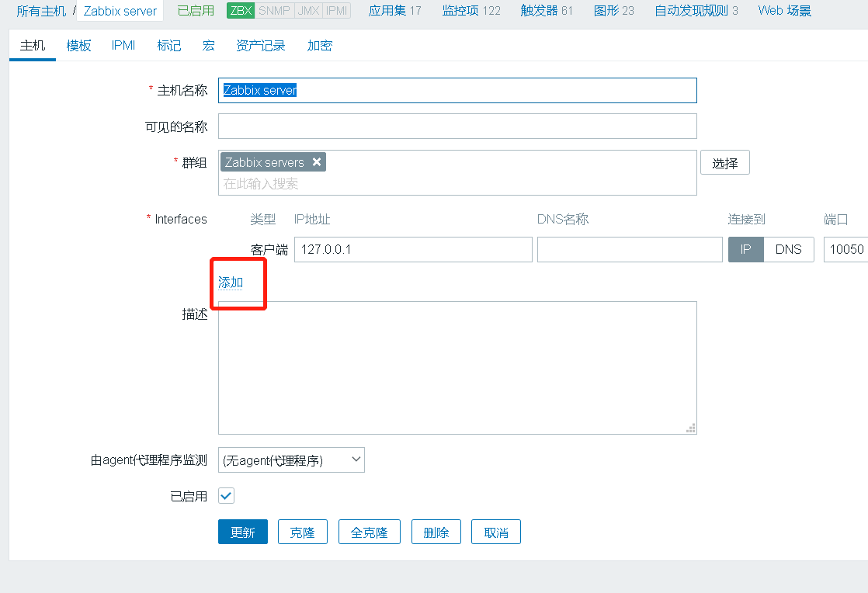This screenshot has width=868, height=593.
Task: Switch to the 模板 tab
Action: pyautogui.click(x=78, y=45)
